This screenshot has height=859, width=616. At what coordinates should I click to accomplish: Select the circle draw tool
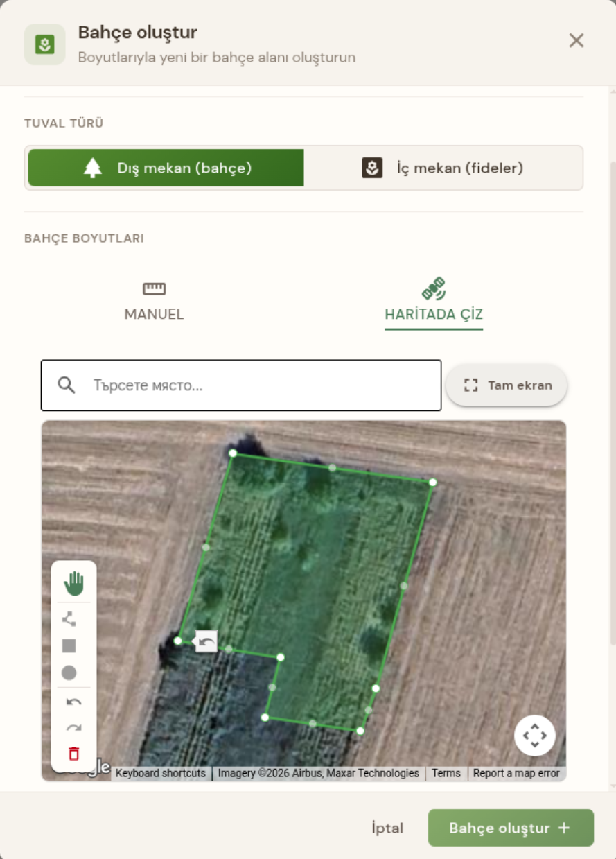coord(69,673)
